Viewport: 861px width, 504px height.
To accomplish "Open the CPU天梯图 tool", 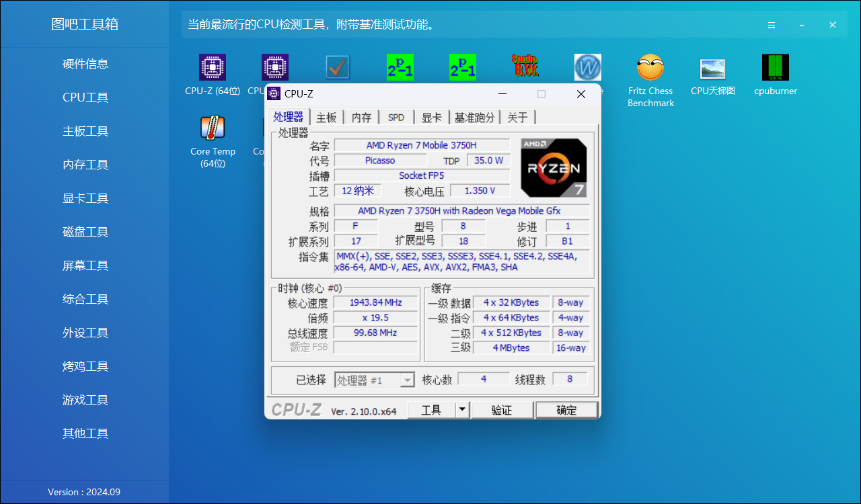I will pos(712,67).
